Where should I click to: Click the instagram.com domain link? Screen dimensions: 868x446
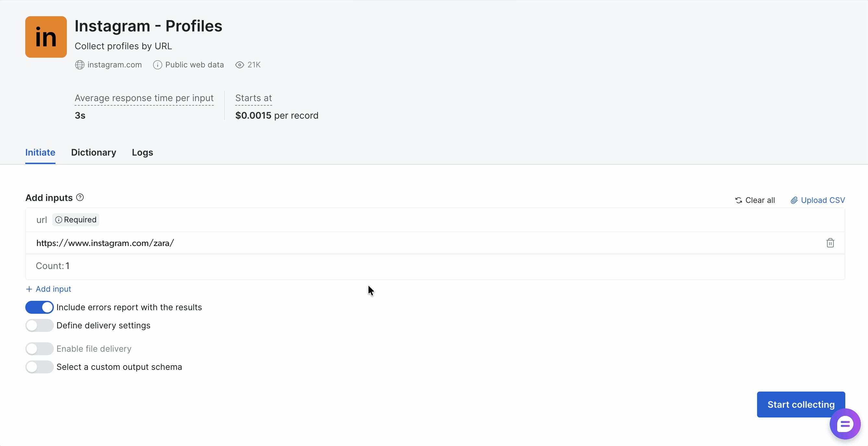(115, 65)
